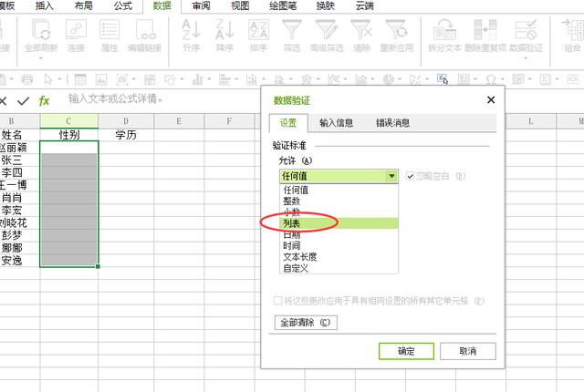Click the sigma sum icon in the toolbar

point(546,79)
